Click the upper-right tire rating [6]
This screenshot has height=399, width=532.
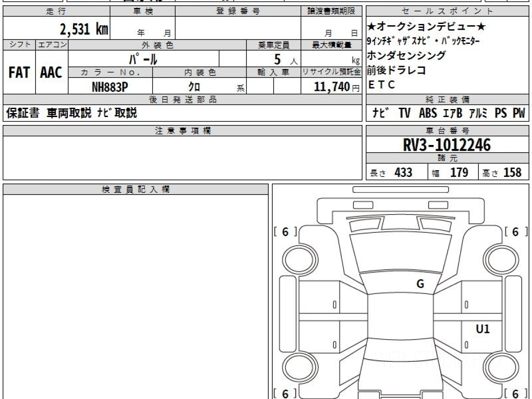point(516,231)
